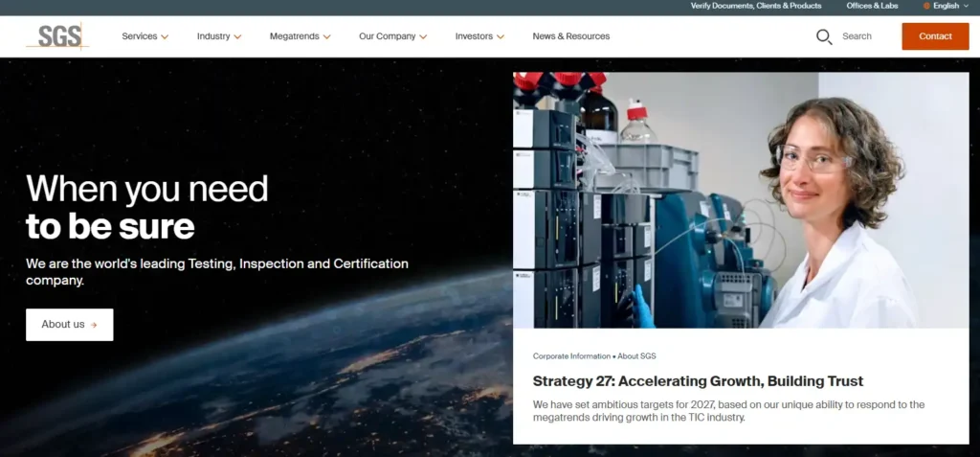980x457 pixels.
Task: Click the search magnifier icon
Action: (824, 36)
